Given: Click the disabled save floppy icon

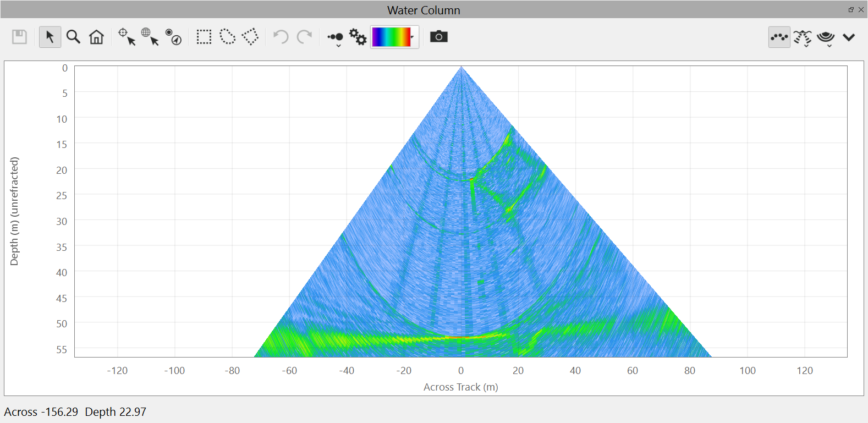Looking at the screenshot, I should tap(20, 37).
